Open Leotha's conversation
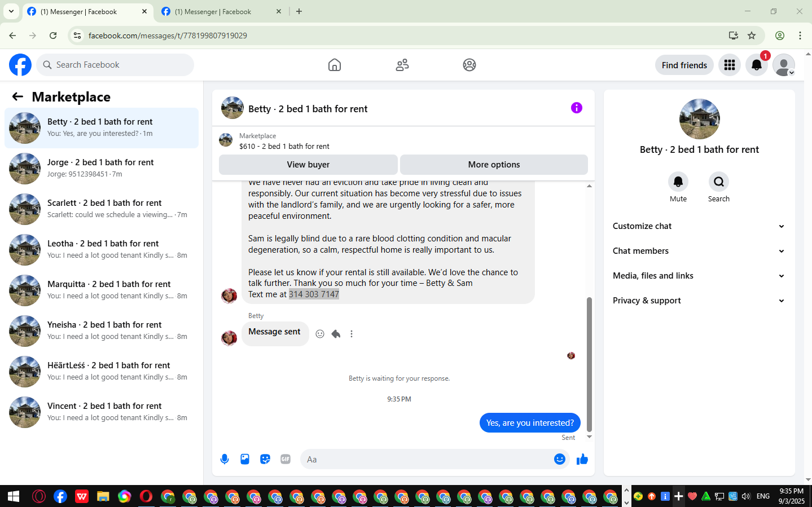This screenshot has width=812, height=507. click(102, 250)
